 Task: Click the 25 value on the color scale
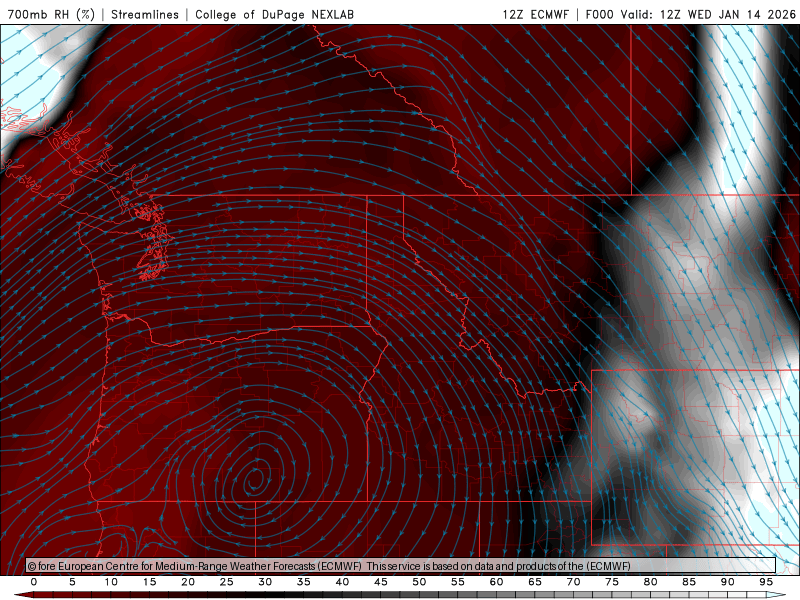(227, 582)
